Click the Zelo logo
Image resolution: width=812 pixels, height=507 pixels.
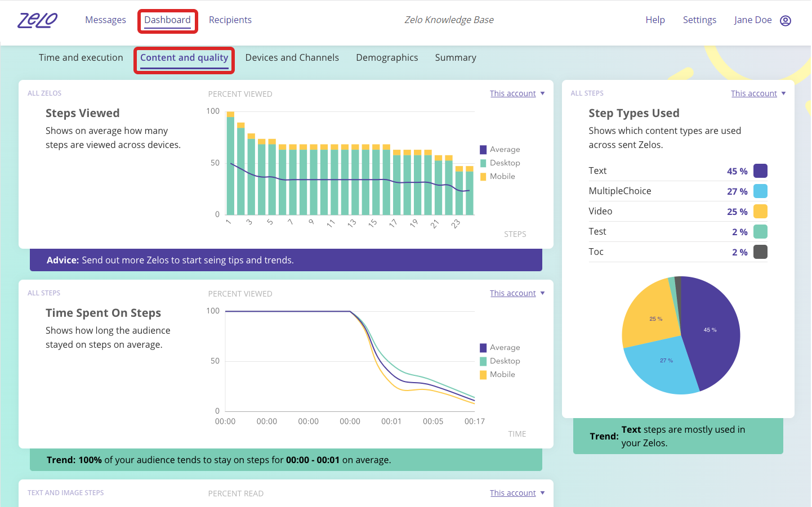click(37, 20)
